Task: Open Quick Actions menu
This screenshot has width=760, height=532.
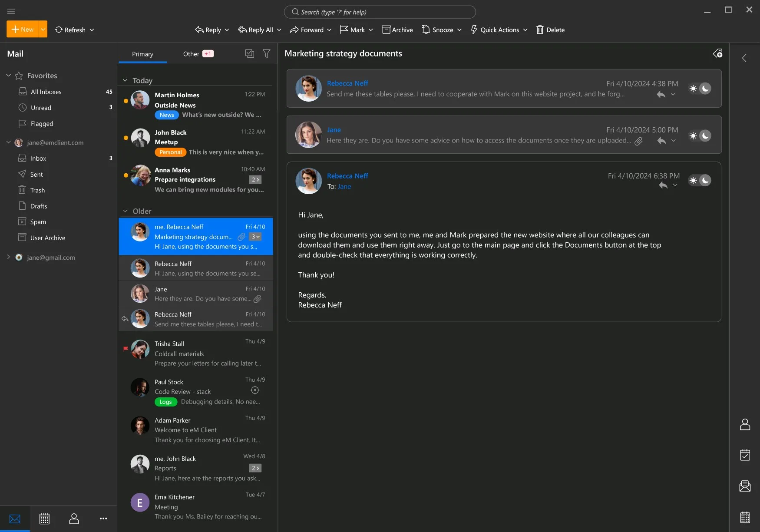Action: click(x=499, y=30)
